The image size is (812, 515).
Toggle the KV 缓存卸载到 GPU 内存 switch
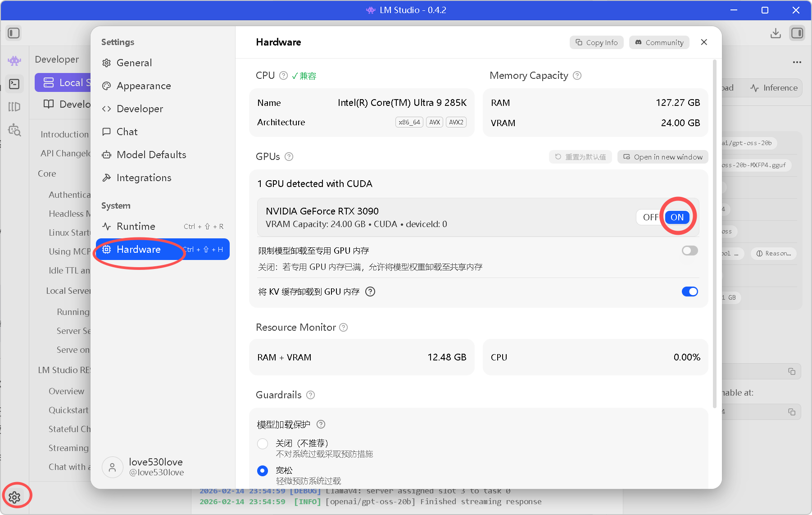(690, 292)
